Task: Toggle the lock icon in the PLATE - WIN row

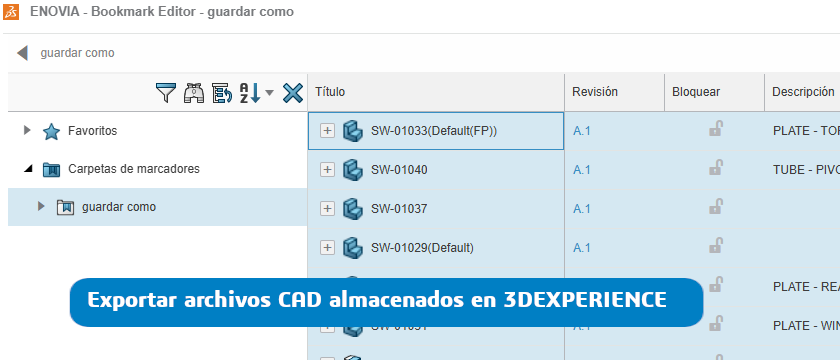Action: click(716, 323)
